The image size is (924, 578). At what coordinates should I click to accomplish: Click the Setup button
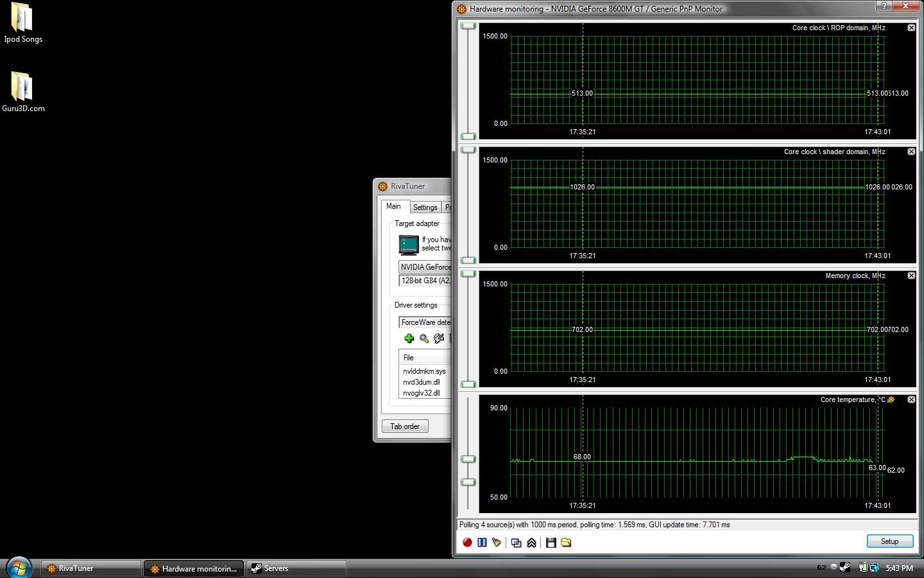pyautogui.click(x=889, y=541)
